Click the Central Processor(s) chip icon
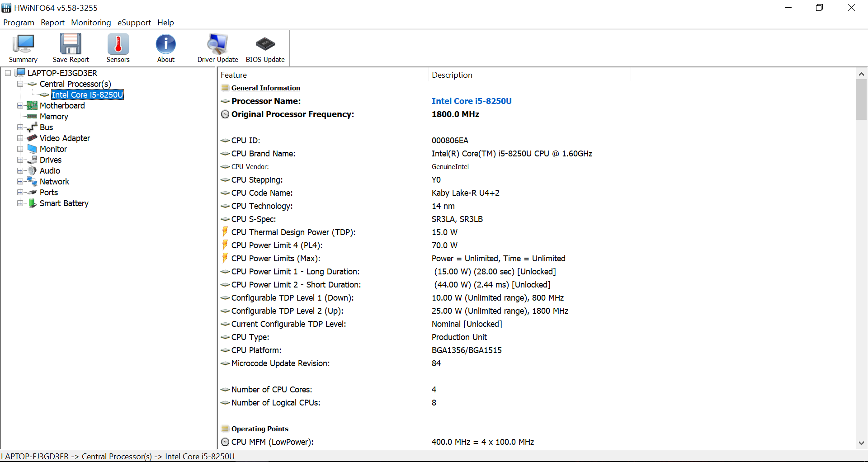Image resolution: width=868 pixels, height=462 pixels. pos(32,84)
